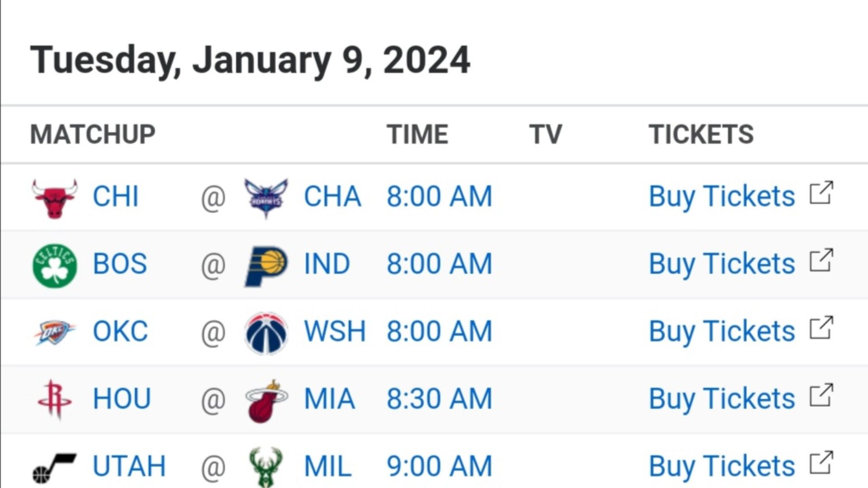Open the WSH team name link
The image size is (868, 488).
coord(335,332)
